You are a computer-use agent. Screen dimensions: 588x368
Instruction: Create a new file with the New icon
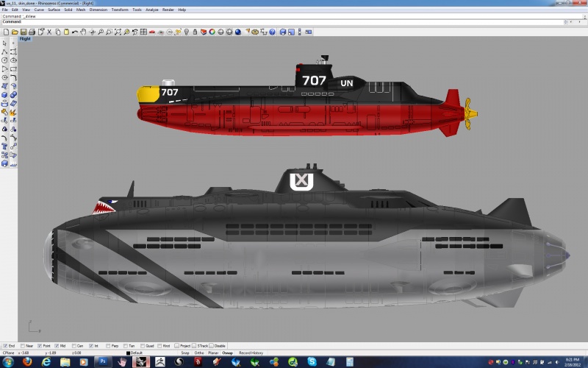(x=6, y=32)
